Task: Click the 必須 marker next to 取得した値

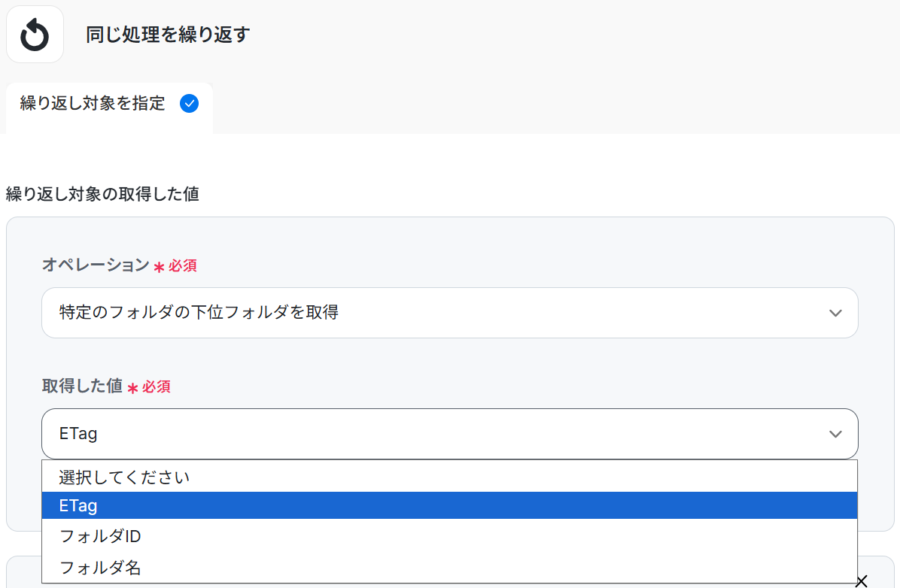Action: click(157, 387)
